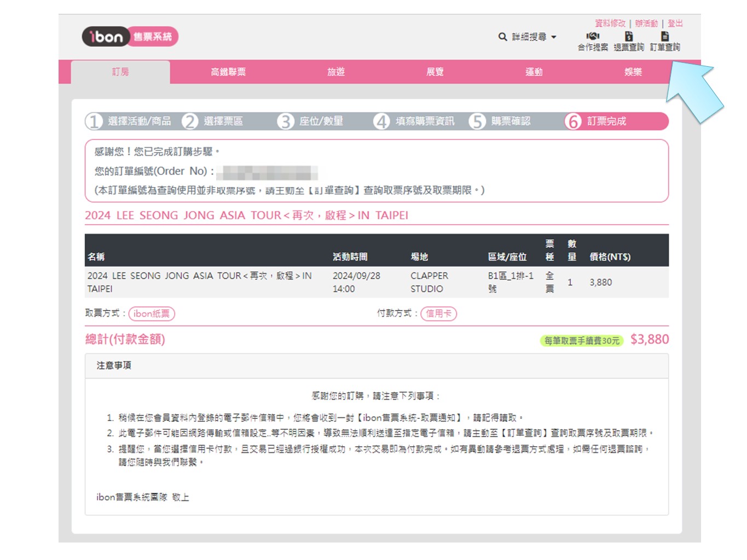Click the ibon 售票系統 logo
The height and width of the screenshot is (560, 747).
point(130,37)
